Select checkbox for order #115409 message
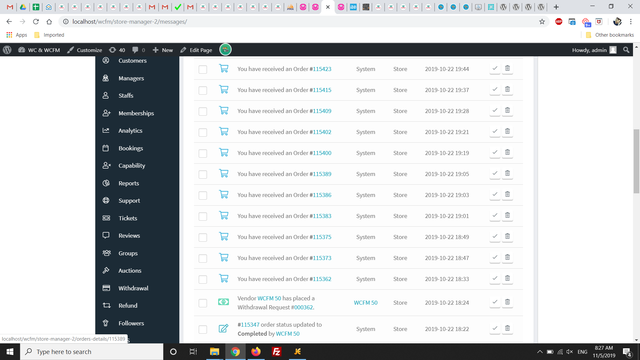640x360 pixels. pyautogui.click(x=203, y=111)
